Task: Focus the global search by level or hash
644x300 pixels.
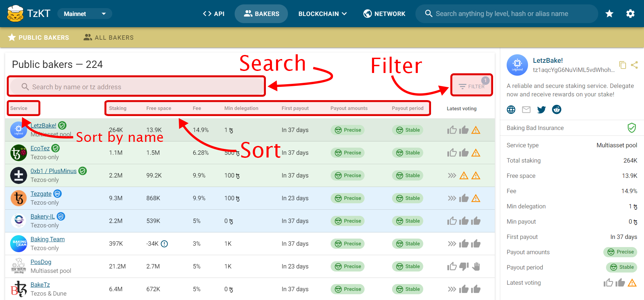Action: tap(507, 14)
